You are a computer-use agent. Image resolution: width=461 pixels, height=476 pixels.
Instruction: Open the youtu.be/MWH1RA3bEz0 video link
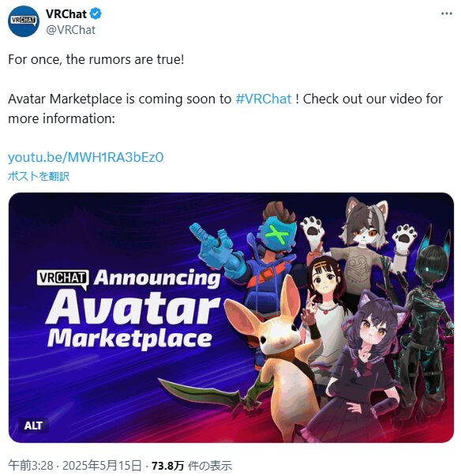pyautogui.click(x=86, y=157)
